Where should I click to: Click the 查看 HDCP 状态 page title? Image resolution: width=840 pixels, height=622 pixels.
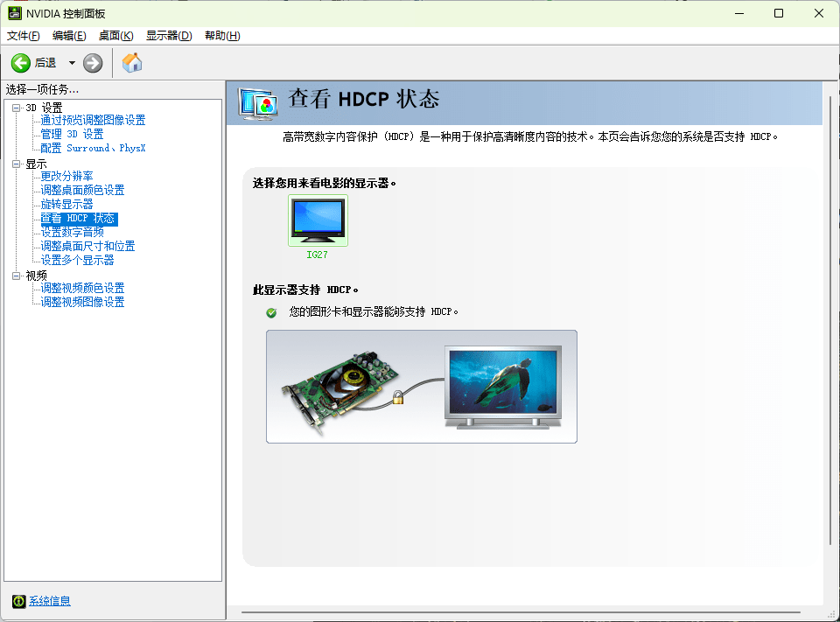(x=364, y=99)
